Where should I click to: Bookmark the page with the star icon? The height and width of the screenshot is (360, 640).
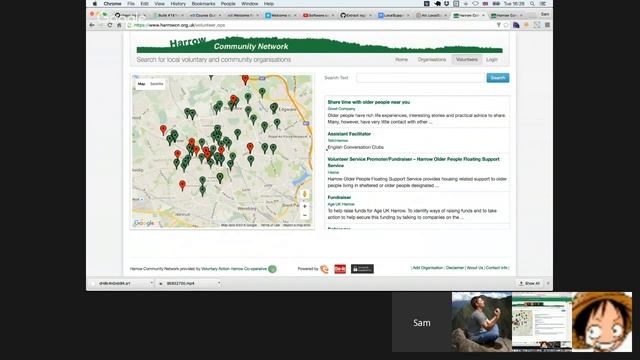tap(506, 25)
